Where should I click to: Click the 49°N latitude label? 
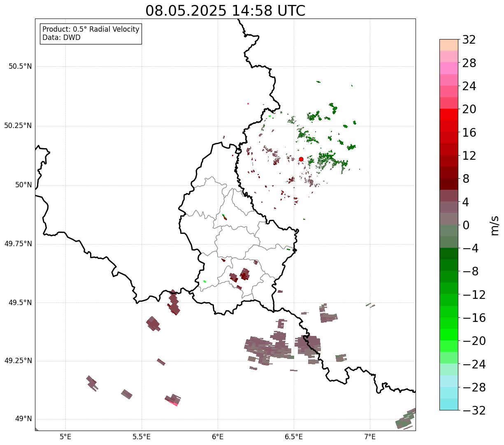tap(23, 419)
